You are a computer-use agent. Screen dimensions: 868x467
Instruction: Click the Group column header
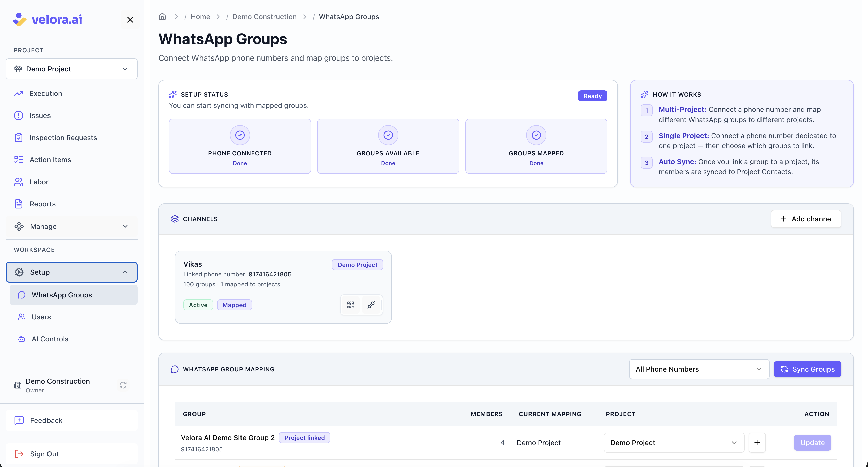pos(194,414)
